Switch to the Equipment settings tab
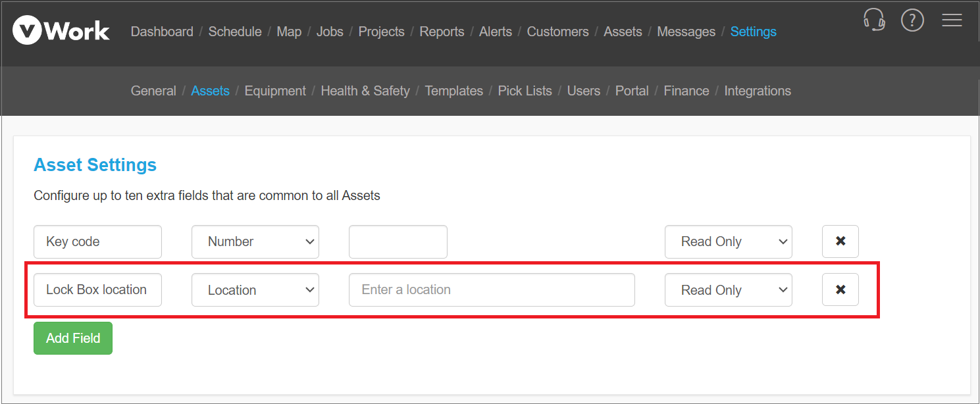 point(275,91)
